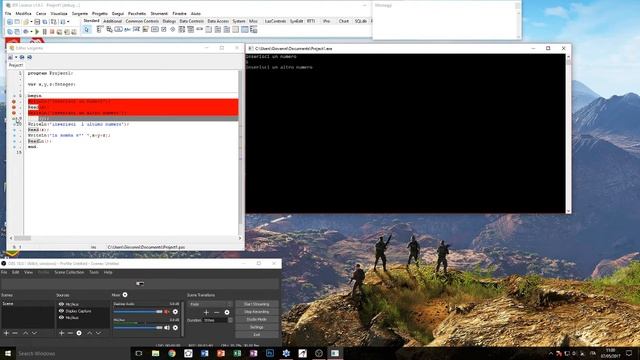640x360 pixels.
Task: Unmute Desktop Audio via red speaker icon
Action: coord(167,312)
